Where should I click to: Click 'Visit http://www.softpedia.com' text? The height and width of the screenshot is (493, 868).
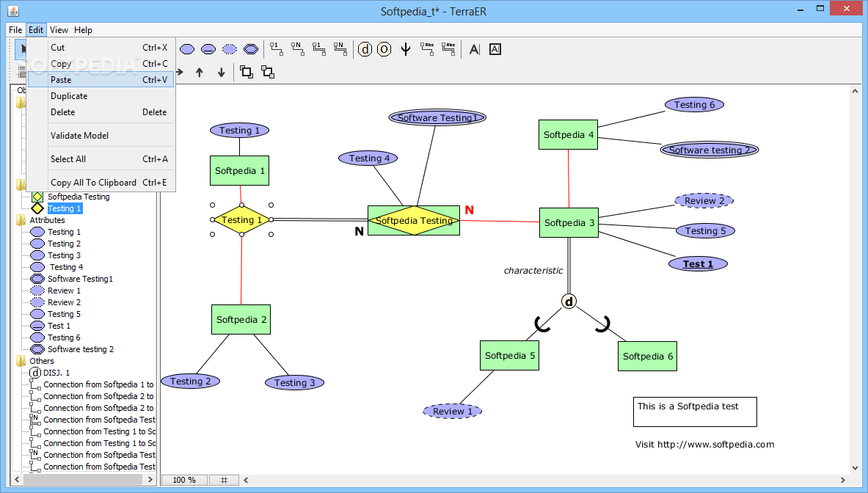point(704,445)
